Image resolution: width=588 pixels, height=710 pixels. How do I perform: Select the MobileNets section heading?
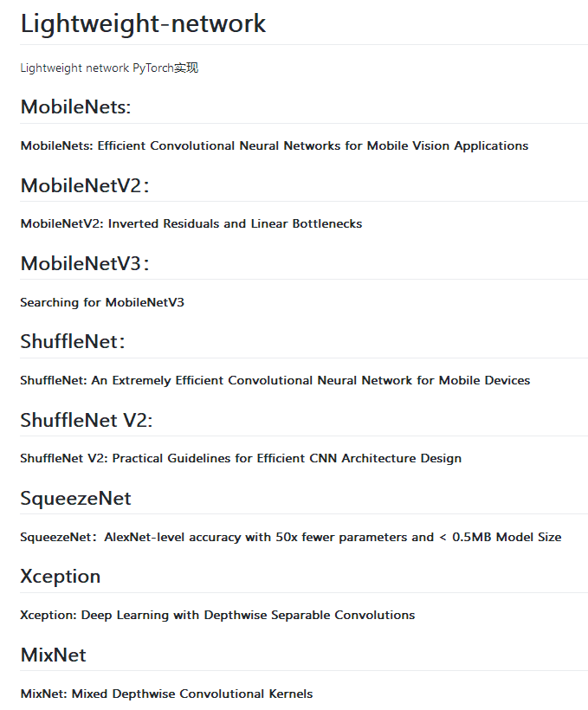pyautogui.click(x=75, y=106)
